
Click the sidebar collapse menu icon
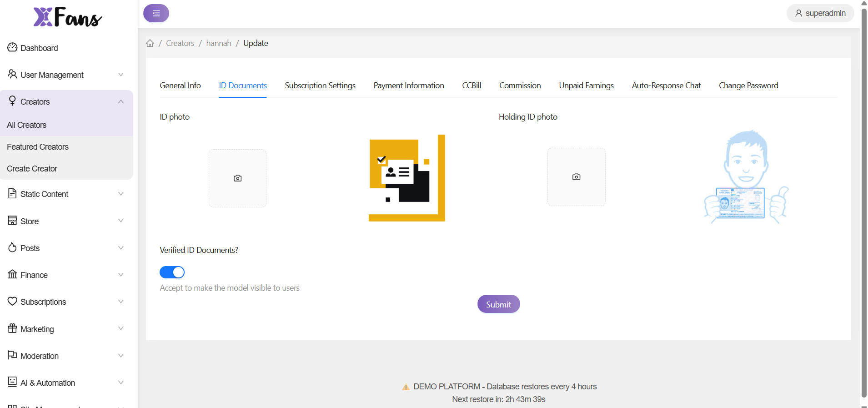coord(156,13)
